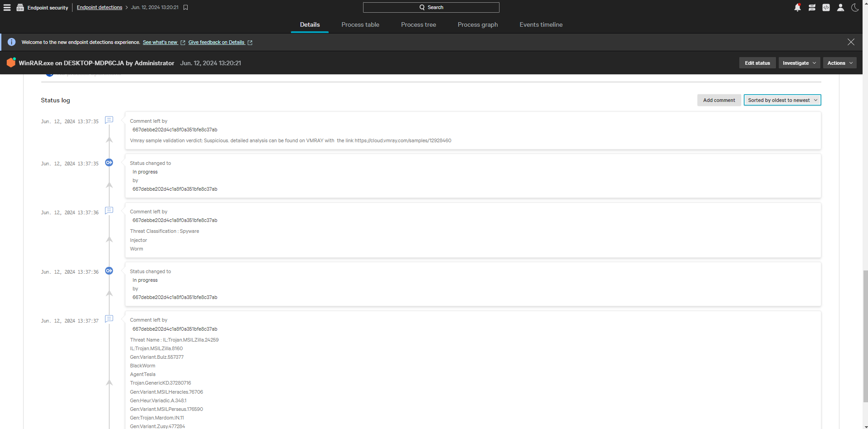
Task: Close the welcome banner
Action: [x=851, y=42]
